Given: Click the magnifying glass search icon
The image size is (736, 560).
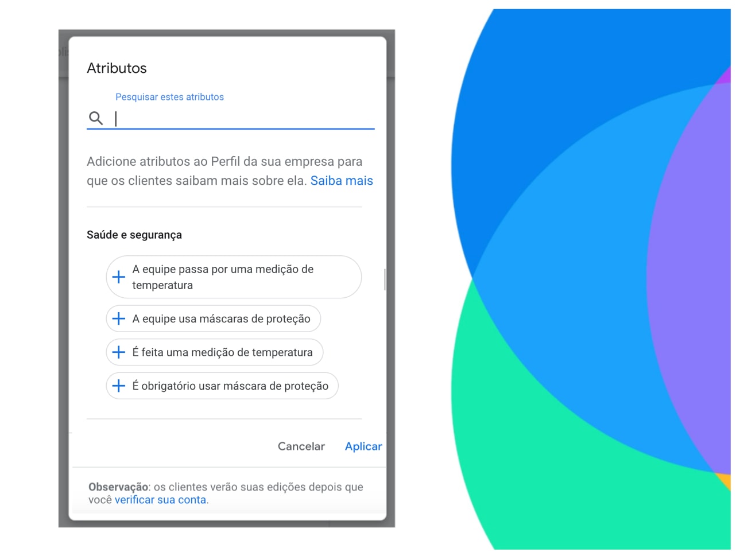Looking at the screenshot, I should tap(96, 118).
